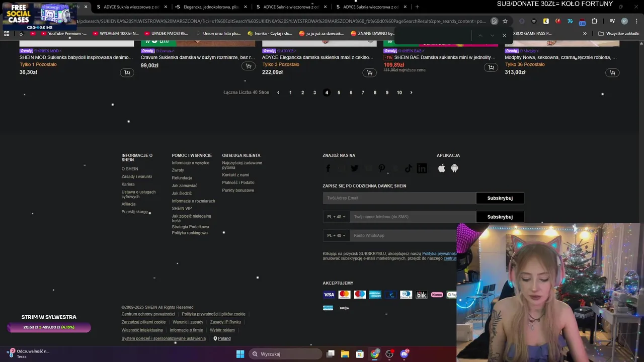The width and height of the screenshot is (644, 362).
Task: Open O SHEIN footer link
Action: pyautogui.click(x=129, y=169)
